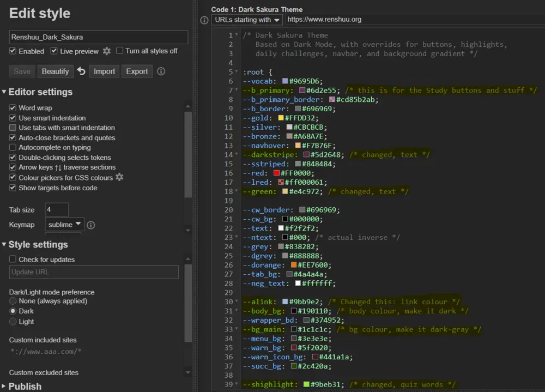Open the URLs starting with dropdown
Screen dimensions: 545x392
[x=247, y=20]
